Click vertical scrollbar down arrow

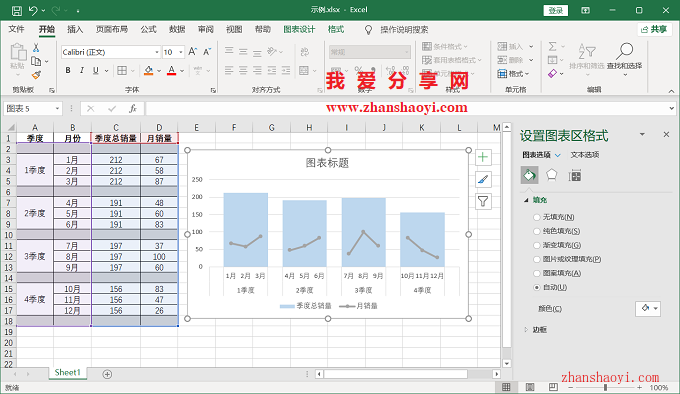(507, 363)
